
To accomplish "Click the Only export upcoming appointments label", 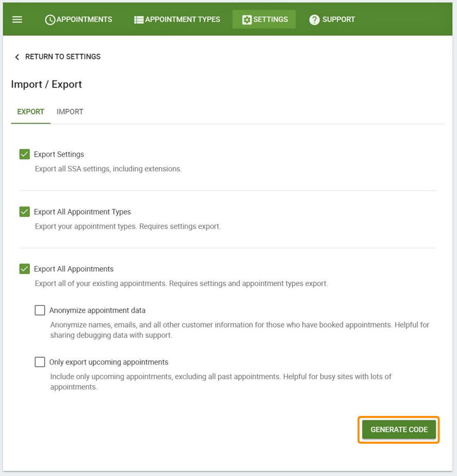I will click(109, 362).
